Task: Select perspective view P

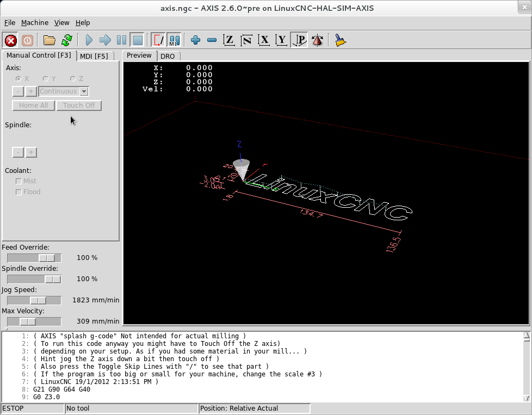Action: [x=299, y=40]
